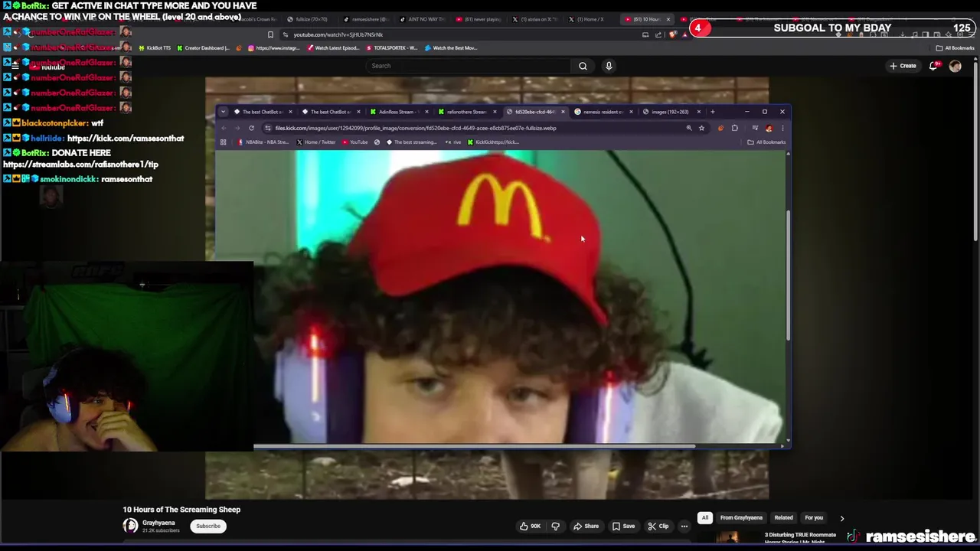The height and width of the screenshot is (551, 980).
Task: Click the enlarged McDonald's cap image
Action: click(501, 297)
